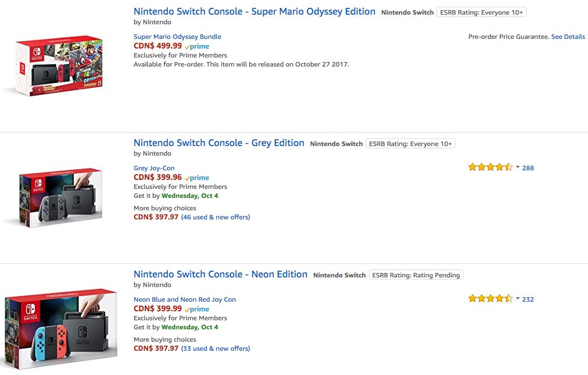Click the prime badge next to CDN$ 399.99

coord(197,310)
